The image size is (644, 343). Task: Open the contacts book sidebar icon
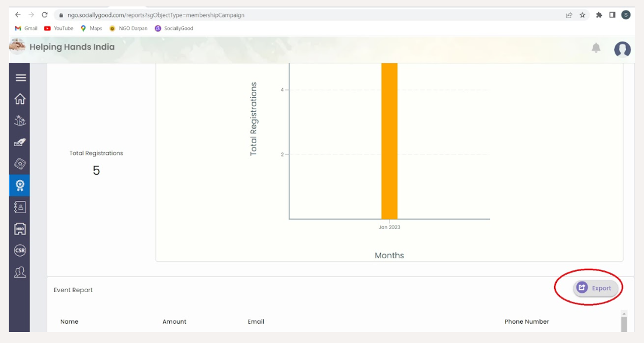coord(20,207)
